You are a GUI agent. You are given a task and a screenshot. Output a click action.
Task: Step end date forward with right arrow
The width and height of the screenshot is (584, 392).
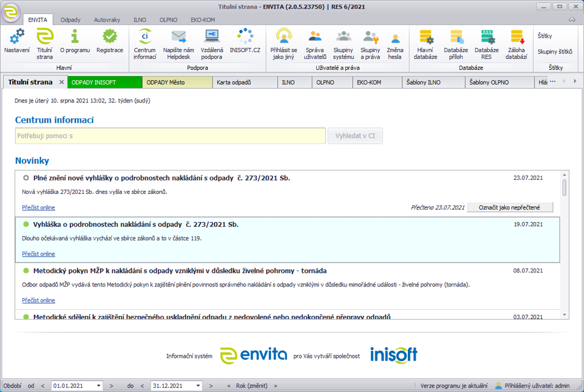pyautogui.click(x=211, y=386)
